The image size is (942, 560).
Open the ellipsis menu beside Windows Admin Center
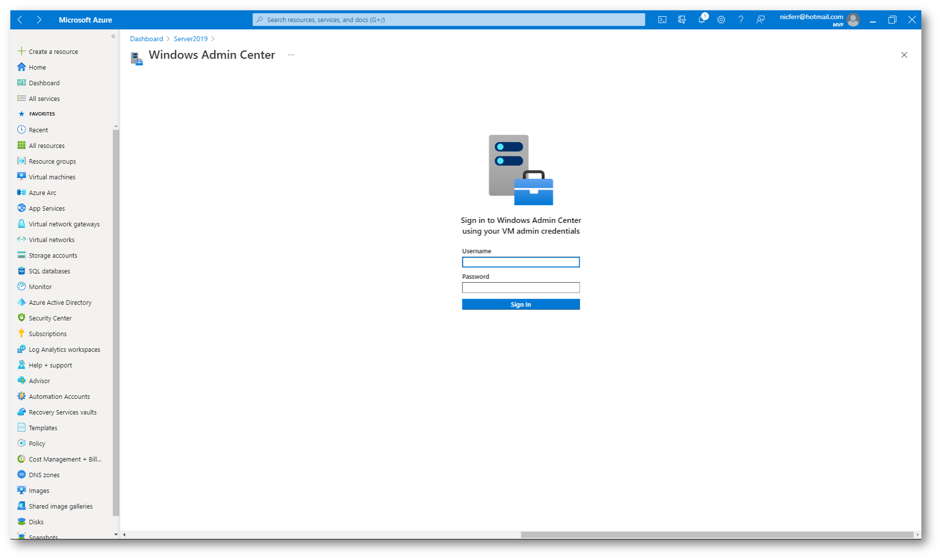pos(291,55)
